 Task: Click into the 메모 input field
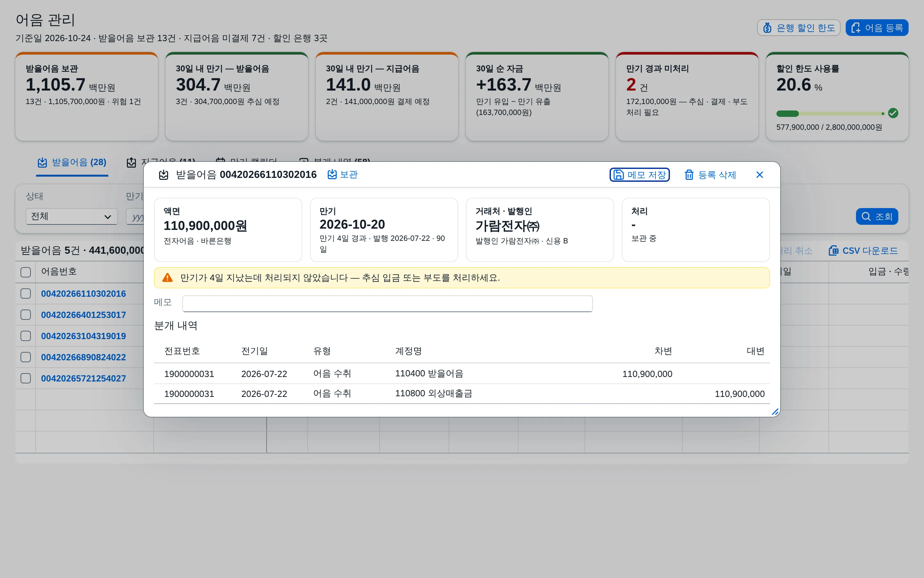tap(387, 303)
